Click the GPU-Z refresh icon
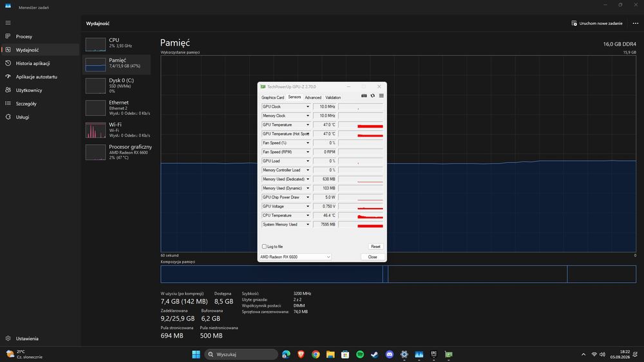Screen dimensions: 644x362 (372, 96)
